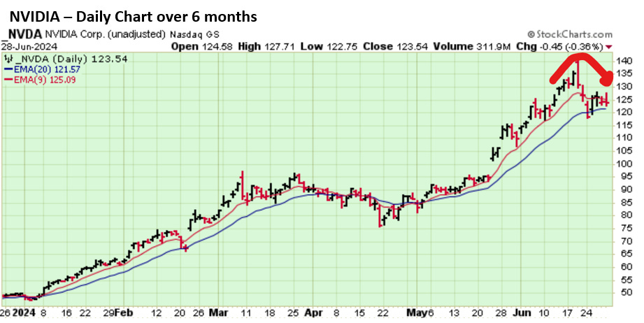Click the x-axis date label 25

292,313
